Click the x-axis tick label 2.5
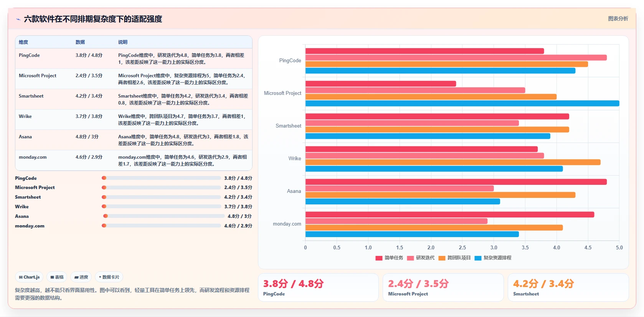 coord(462,248)
